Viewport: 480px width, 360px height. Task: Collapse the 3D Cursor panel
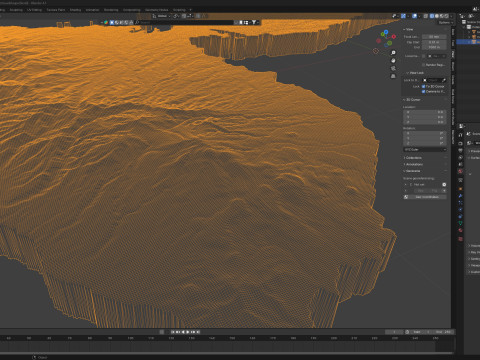pyautogui.click(x=412, y=100)
